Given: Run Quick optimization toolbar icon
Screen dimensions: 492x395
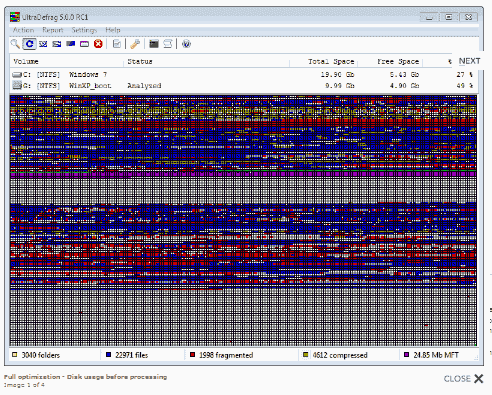Looking at the screenshot, I should [57, 44].
